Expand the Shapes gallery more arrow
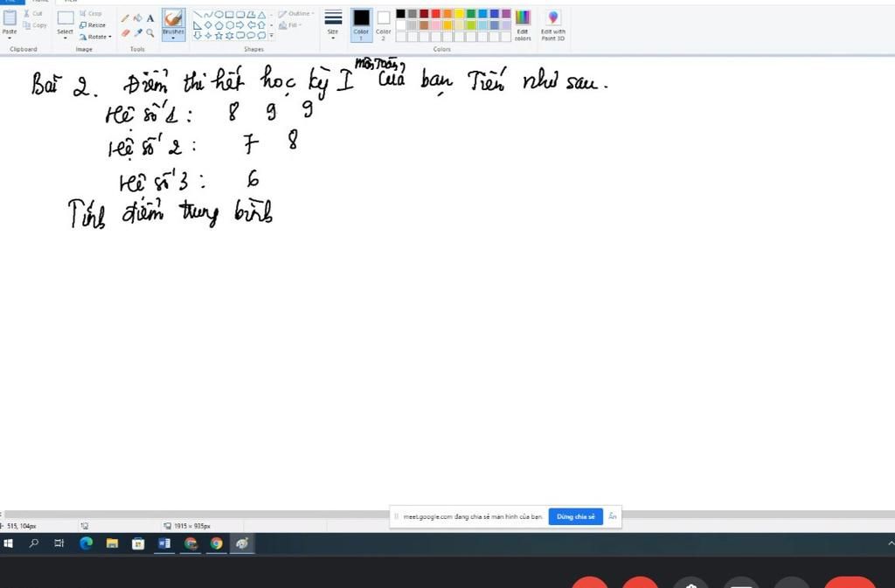Image resolution: width=895 pixels, height=588 pixels. [x=271, y=35]
